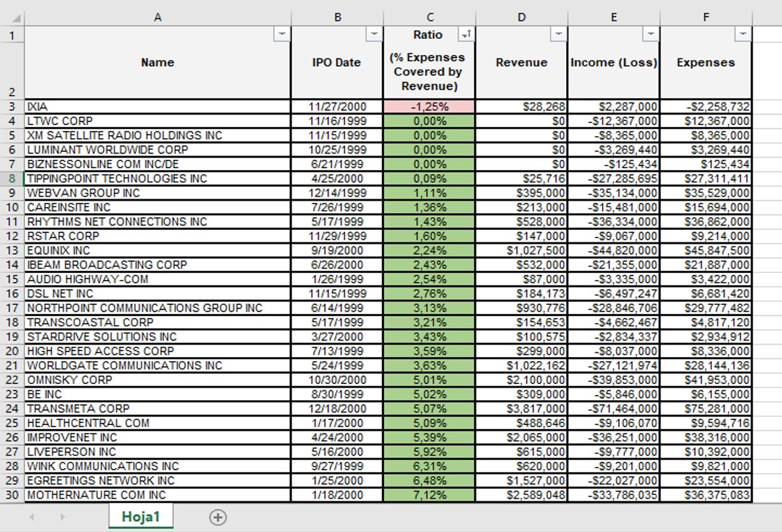
Task: Select IPO date 9/19/2000 cell
Action: tap(337, 250)
